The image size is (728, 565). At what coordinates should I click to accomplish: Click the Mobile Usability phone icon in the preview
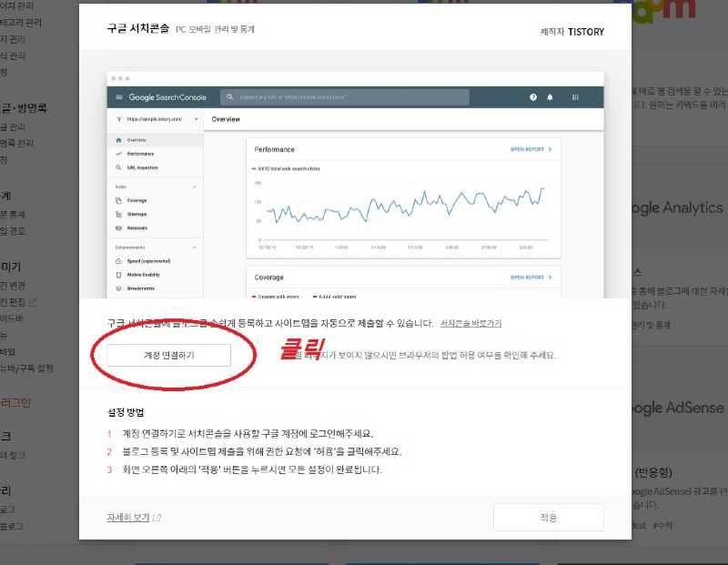118,275
